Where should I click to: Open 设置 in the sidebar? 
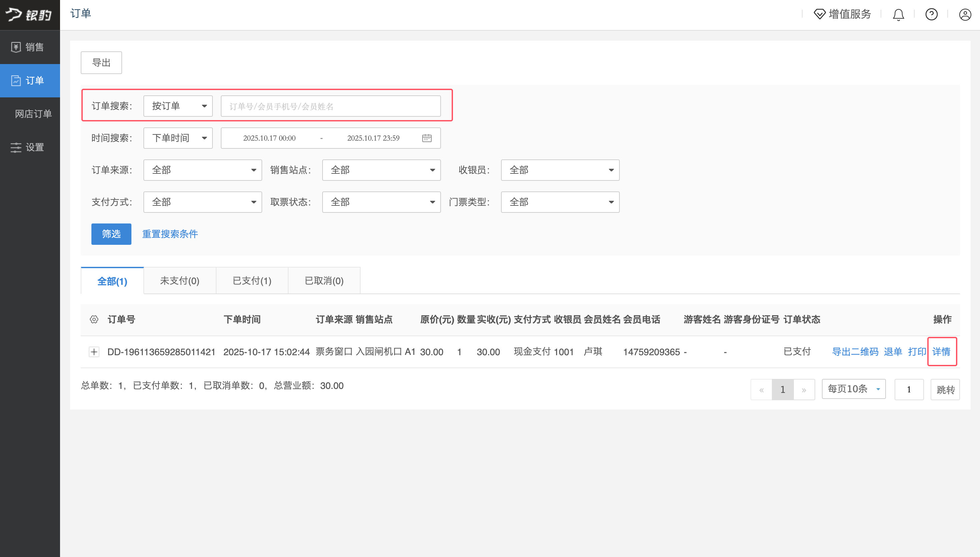[30, 147]
